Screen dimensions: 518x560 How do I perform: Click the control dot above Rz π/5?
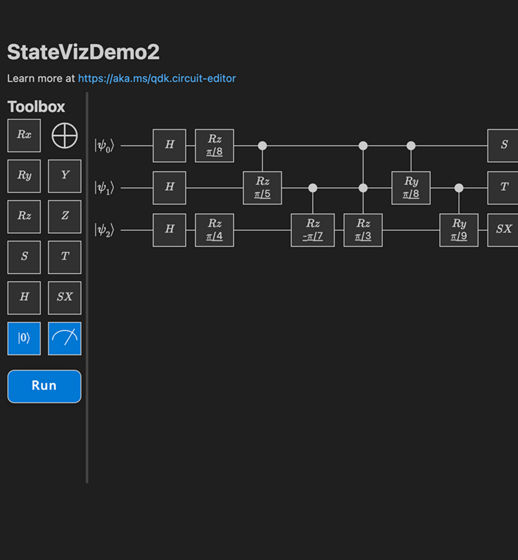coord(262,146)
